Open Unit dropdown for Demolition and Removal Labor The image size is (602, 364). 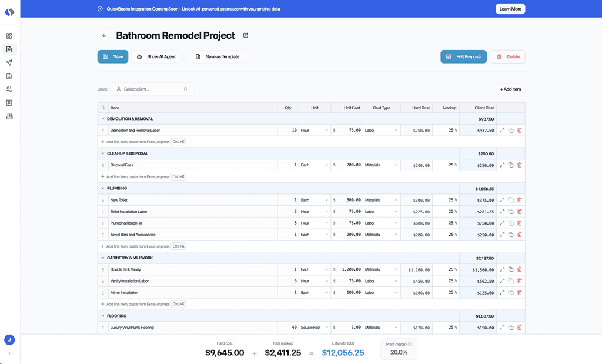315,130
